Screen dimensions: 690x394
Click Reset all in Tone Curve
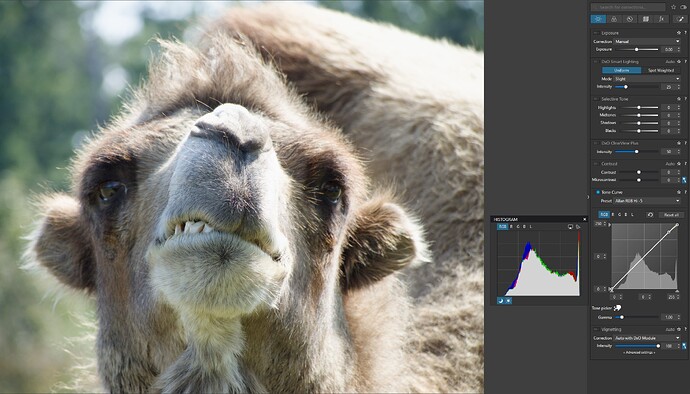coord(672,215)
